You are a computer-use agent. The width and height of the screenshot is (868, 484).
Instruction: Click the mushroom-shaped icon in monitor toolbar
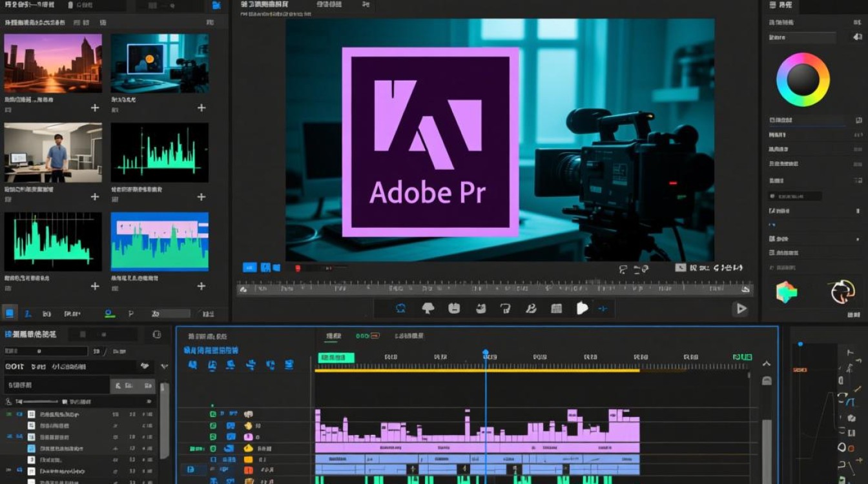click(428, 308)
